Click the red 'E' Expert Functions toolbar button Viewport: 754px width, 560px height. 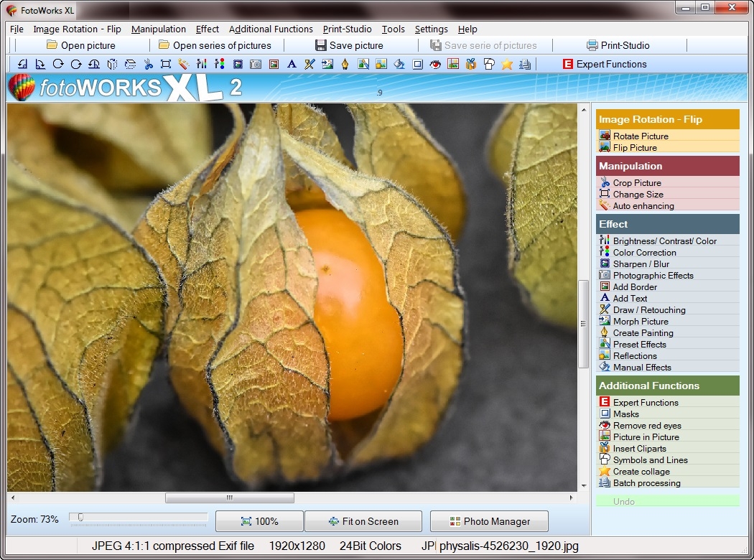tap(604, 64)
